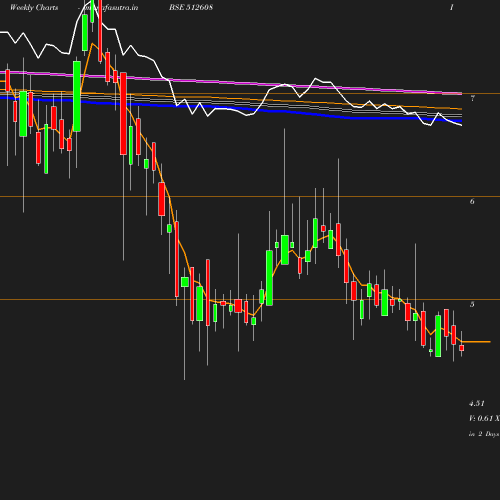Screen dimensions: 500x500
Task: Click the munafasutra.in watermark text
Action: coord(110,7)
